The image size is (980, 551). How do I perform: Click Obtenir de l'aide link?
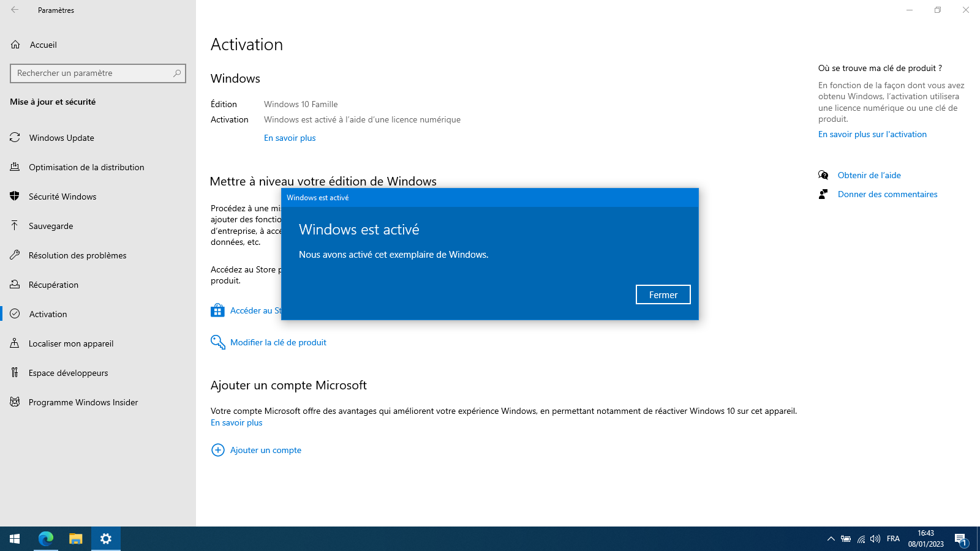click(x=869, y=175)
